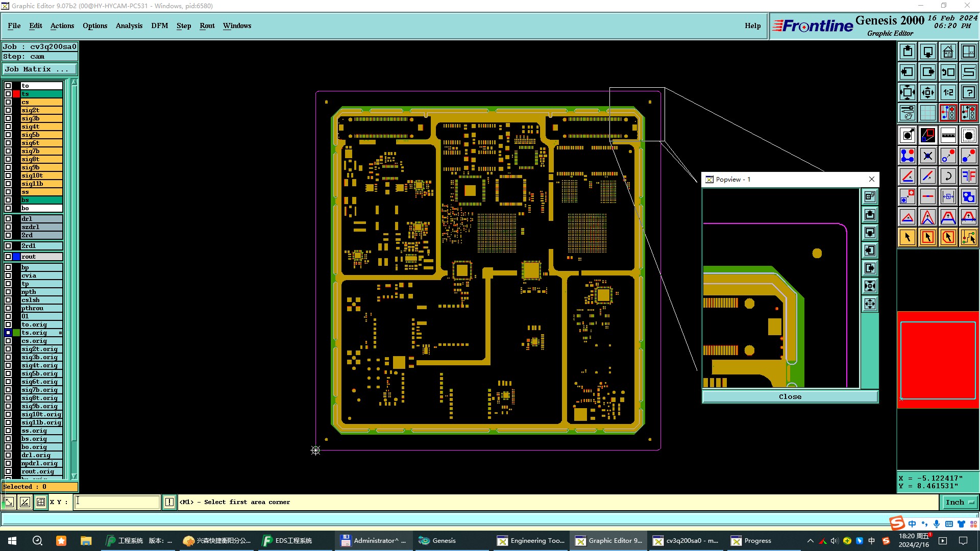The image size is (980, 551).
Task: Click the red color swatch of ts layer
Action: tap(16, 94)
